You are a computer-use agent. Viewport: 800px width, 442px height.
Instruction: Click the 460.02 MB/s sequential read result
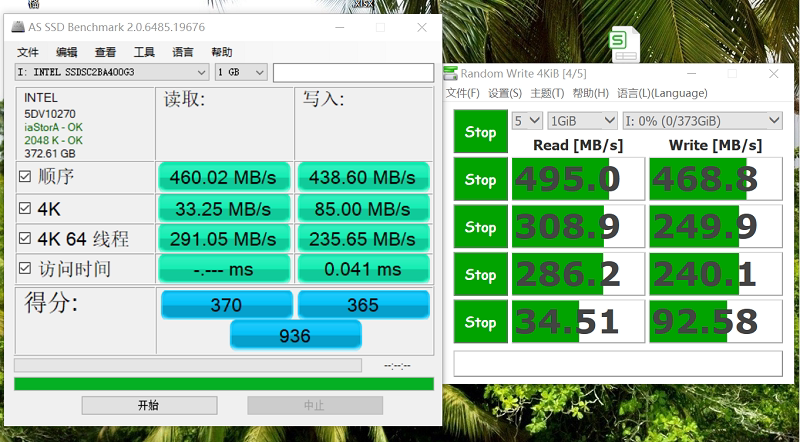pos(223,177)
